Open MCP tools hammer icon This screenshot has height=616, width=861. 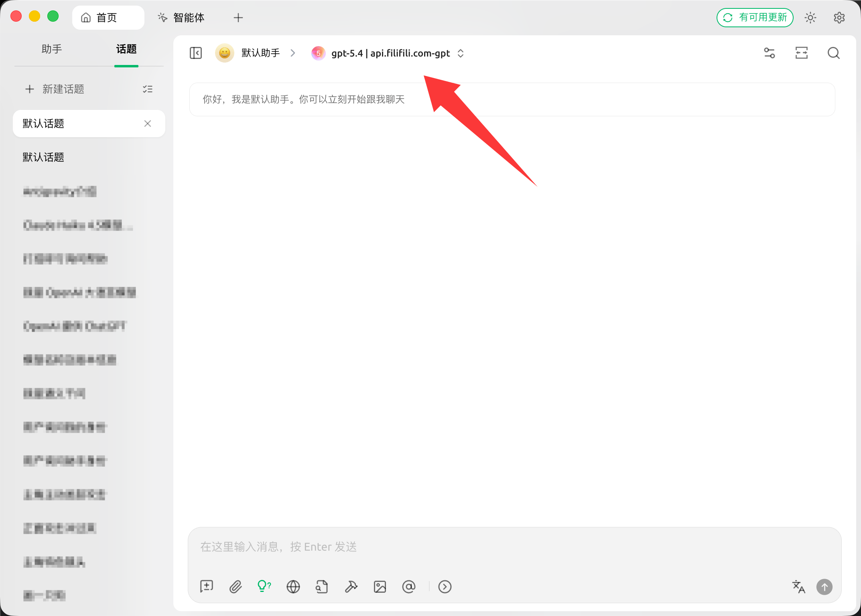[351, 587]
